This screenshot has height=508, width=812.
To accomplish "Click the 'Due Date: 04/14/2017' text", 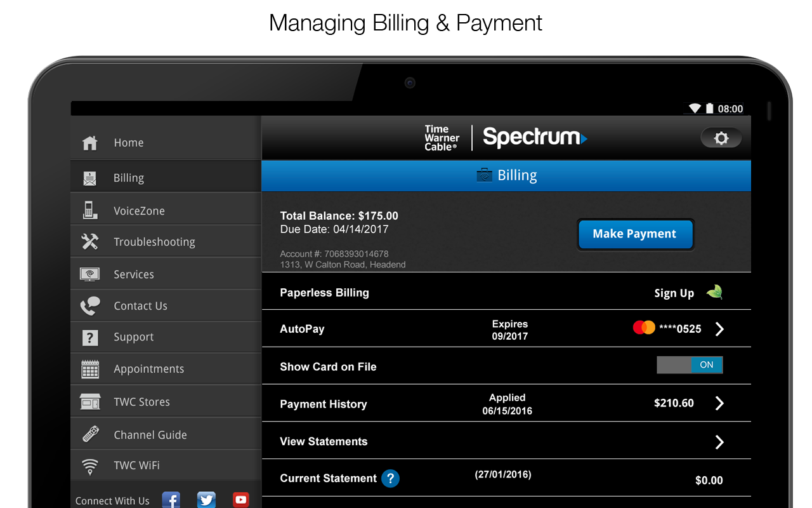I will 334,229.
